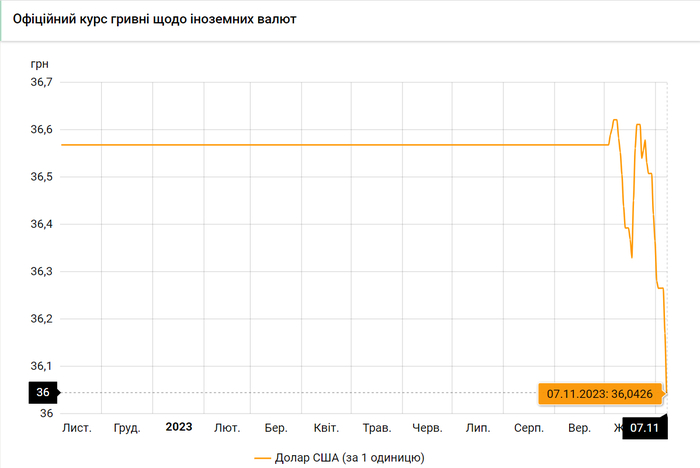The height and width of the screenshot is (468, 700).
Task: Click the Бер. month axis label
Action: tap(277, 427)
